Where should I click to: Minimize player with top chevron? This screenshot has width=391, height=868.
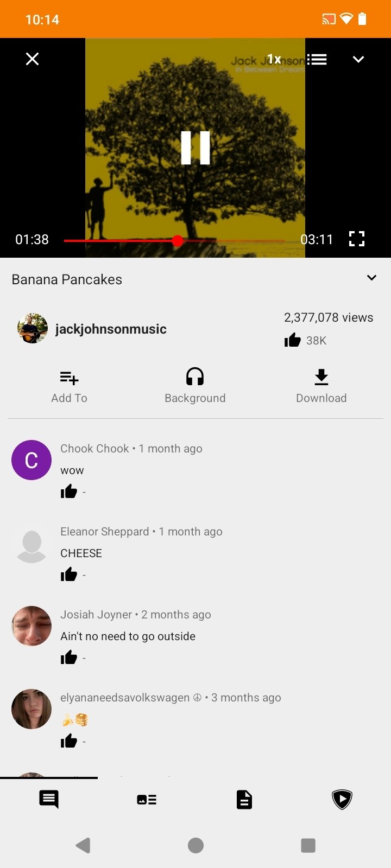(x=358, y=59)
